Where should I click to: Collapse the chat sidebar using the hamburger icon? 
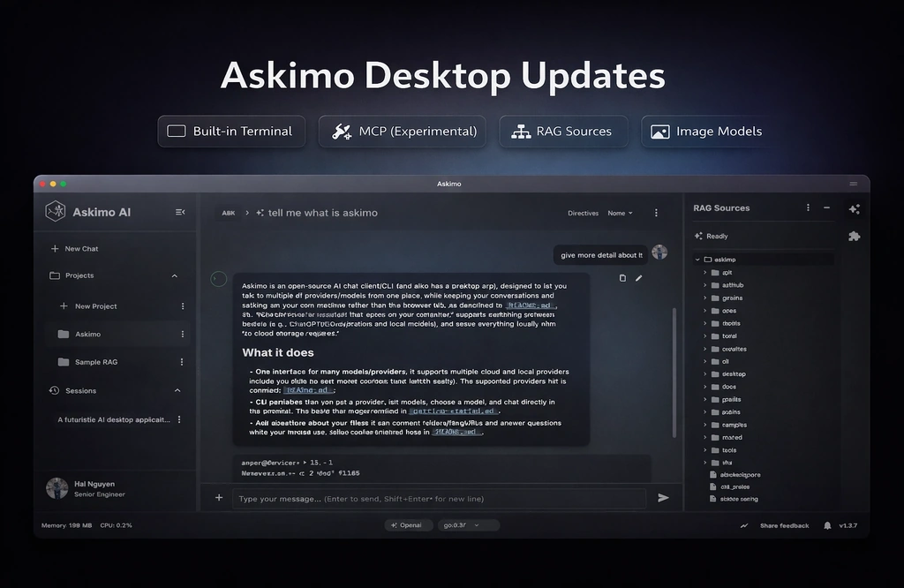pyautogui.click(x=180, y=212)
